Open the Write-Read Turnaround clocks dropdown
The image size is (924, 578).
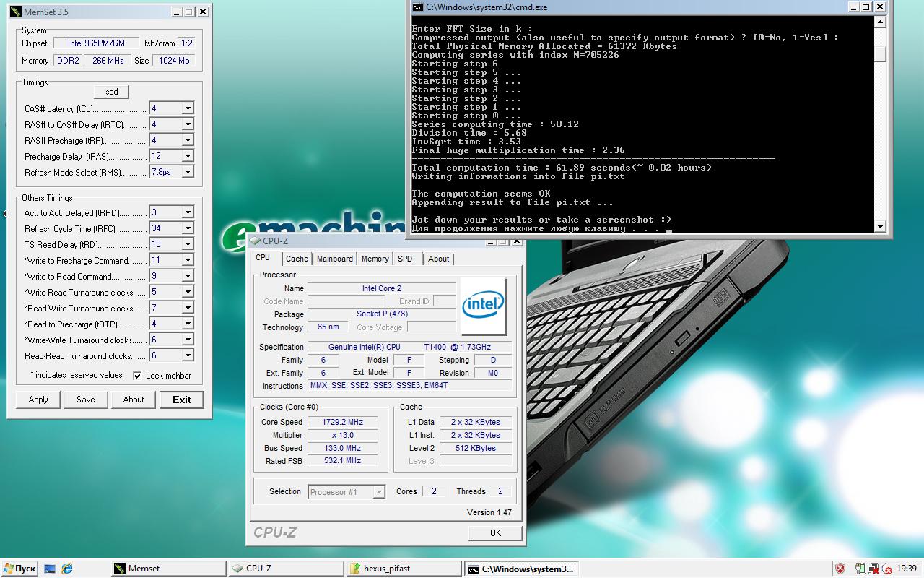[188, 292]
